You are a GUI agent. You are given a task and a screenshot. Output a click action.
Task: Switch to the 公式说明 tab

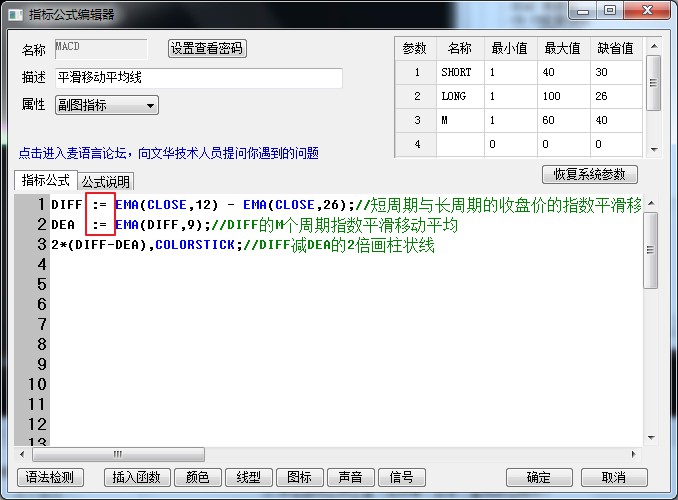106,181
